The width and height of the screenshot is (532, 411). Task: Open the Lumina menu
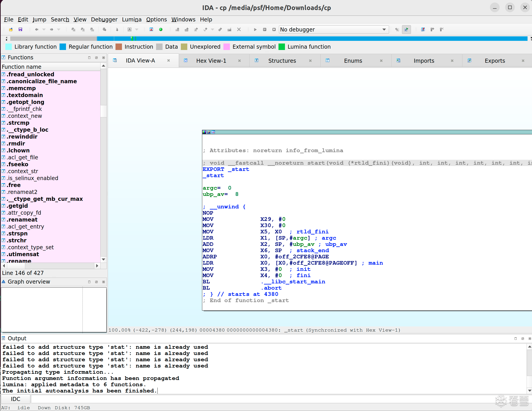[x=132, y=19]
